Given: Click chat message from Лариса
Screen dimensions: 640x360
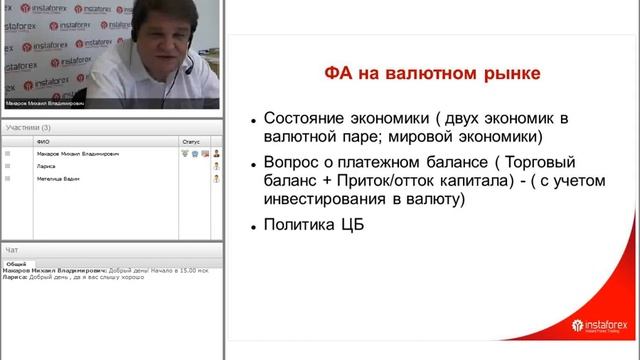Looking at the screenshot, I should (x=73, y=277).
